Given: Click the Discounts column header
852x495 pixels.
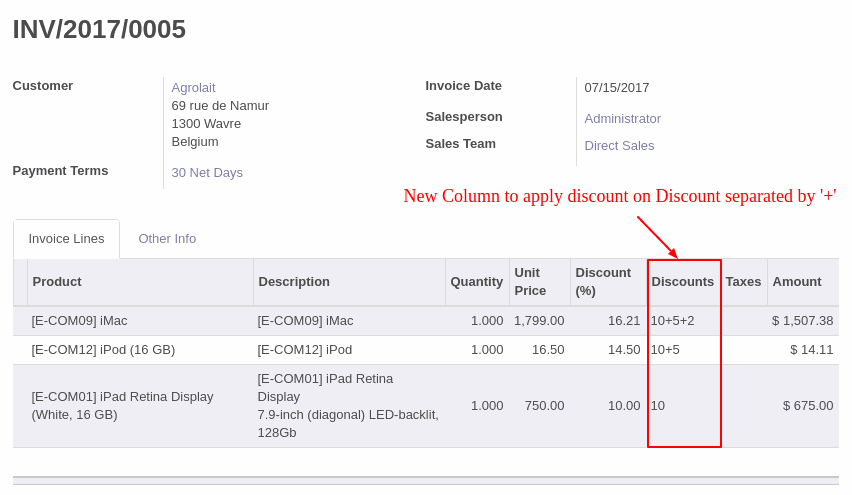Looking at the screenshot, I should [682, 281].
